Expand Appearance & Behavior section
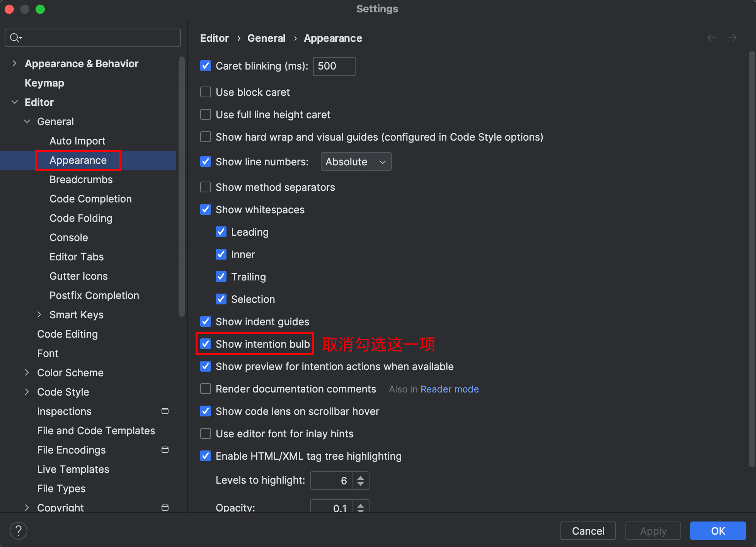The height and width of the screenshot is (547, 756). [x=15, y=63]
